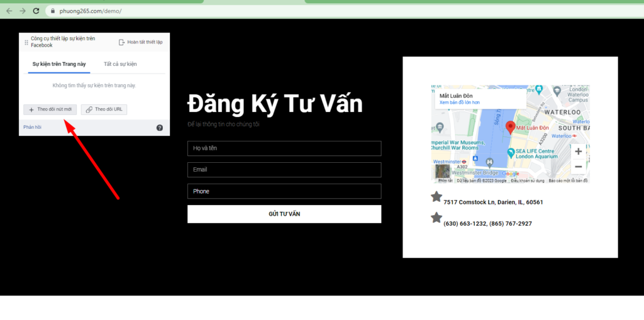Open 'Xem bản đồ lớn hơn' map link
Viewport: 644px width, 320px height.
[x=459, y=102]
